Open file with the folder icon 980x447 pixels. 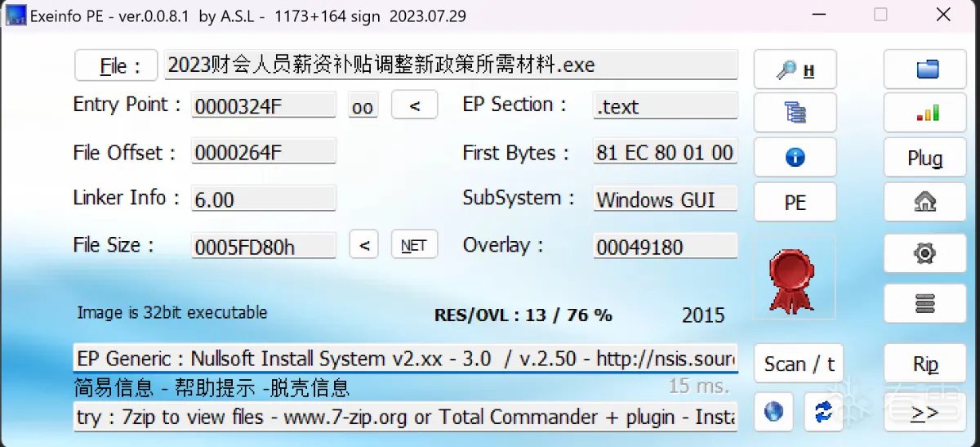pyautogui.click(x=925, y=69)
